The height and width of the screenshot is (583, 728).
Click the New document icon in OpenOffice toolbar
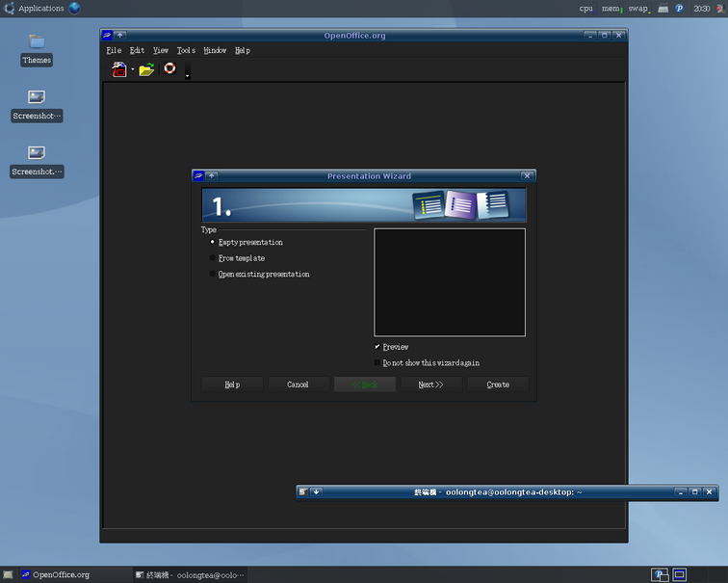pos(118,69)
